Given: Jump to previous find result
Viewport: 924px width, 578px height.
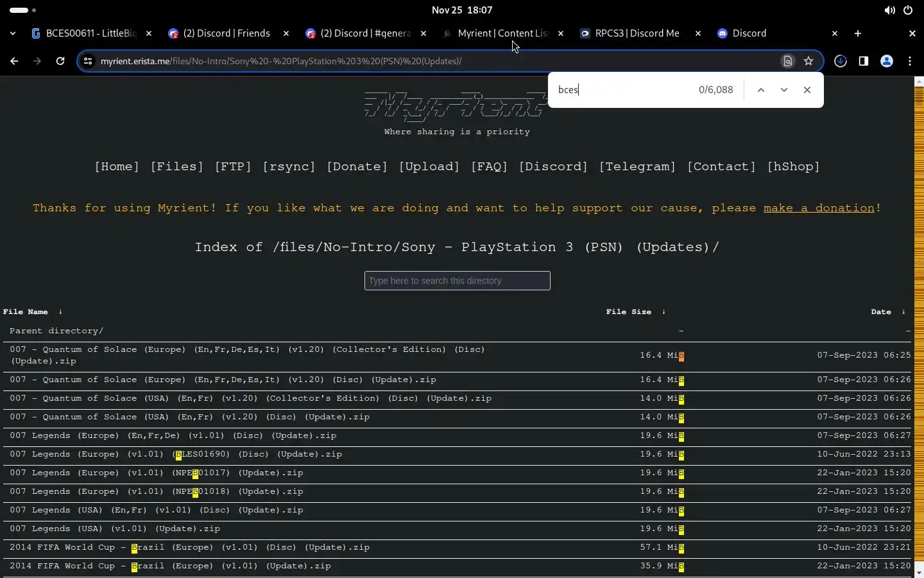Looking at the screenshot, I should pos(761,90).
